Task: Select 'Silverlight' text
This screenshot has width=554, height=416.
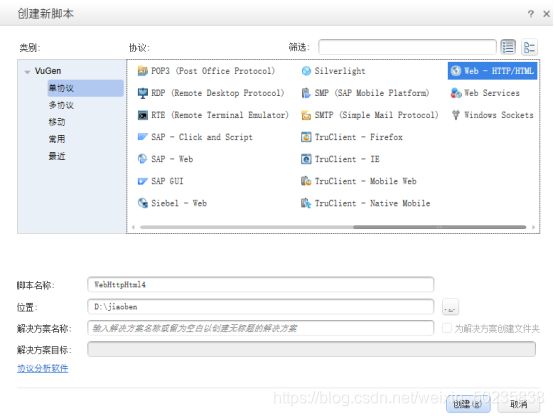Action: pyautogui.click(x=340, y=71)
